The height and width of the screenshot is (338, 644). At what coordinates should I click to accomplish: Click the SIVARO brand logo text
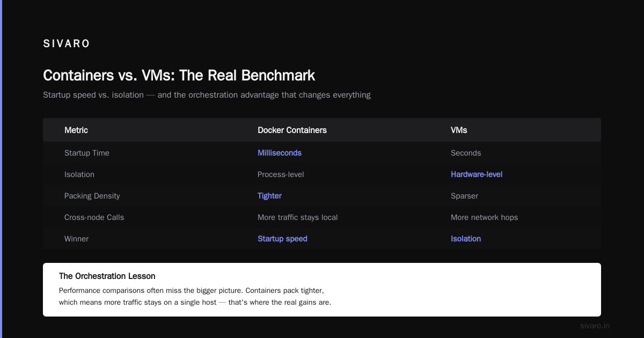67,44
